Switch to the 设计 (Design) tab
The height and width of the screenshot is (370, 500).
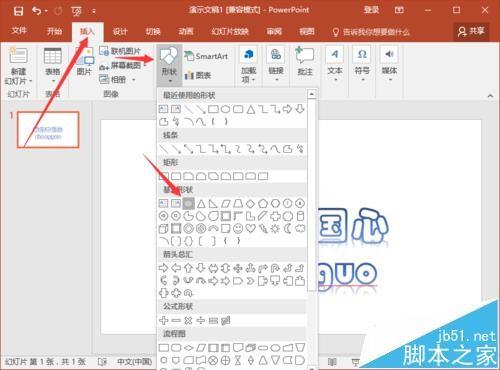click(120, 31)
